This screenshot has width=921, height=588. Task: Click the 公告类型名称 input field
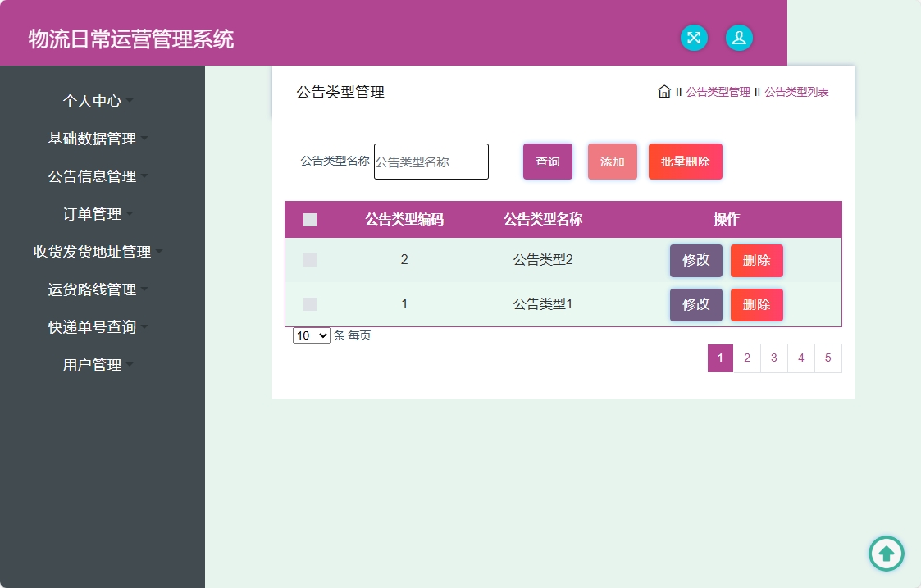click(x=431, y=162)
